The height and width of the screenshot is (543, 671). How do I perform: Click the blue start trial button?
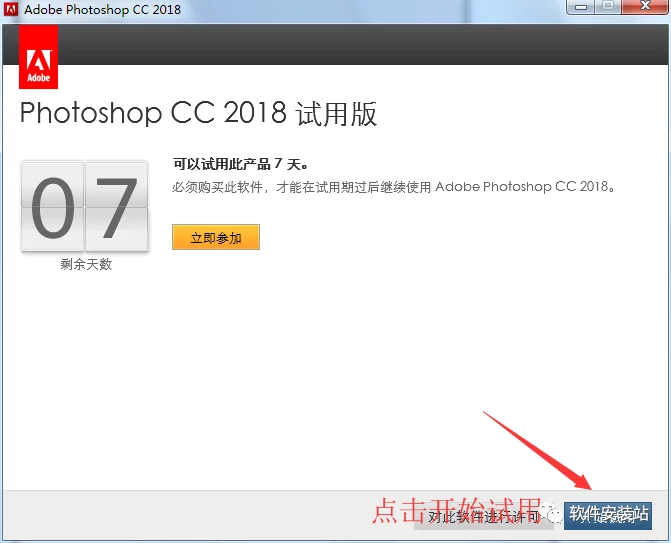pyautogui.click(x=608, y=516)
